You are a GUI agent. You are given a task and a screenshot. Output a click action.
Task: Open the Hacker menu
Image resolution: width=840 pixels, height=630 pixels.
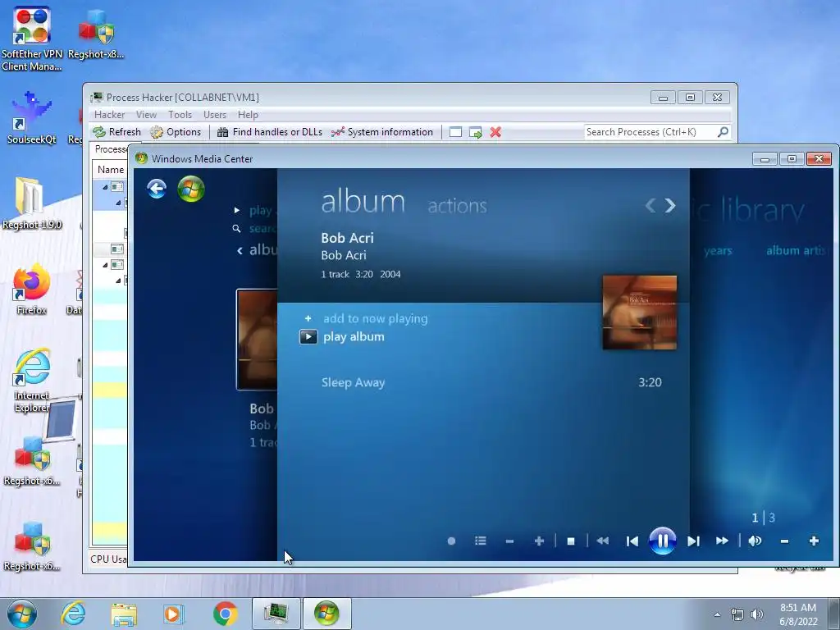[109, 115]
